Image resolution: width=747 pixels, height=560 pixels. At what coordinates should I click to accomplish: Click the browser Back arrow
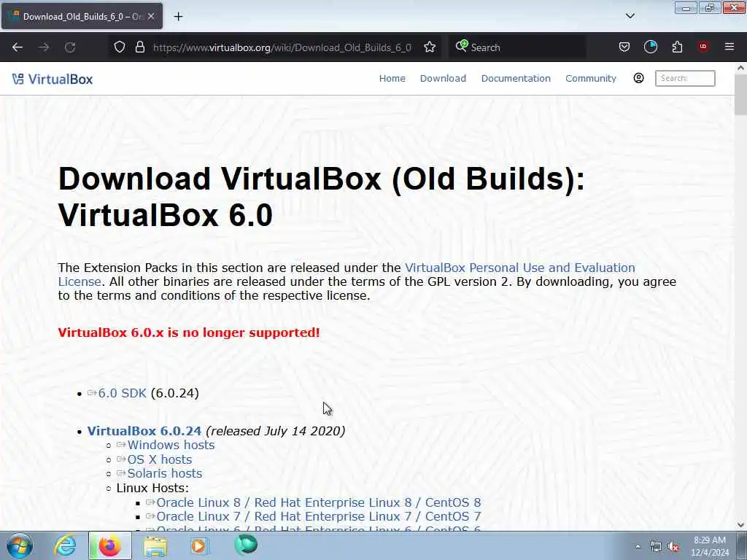[x=18, y=47]
